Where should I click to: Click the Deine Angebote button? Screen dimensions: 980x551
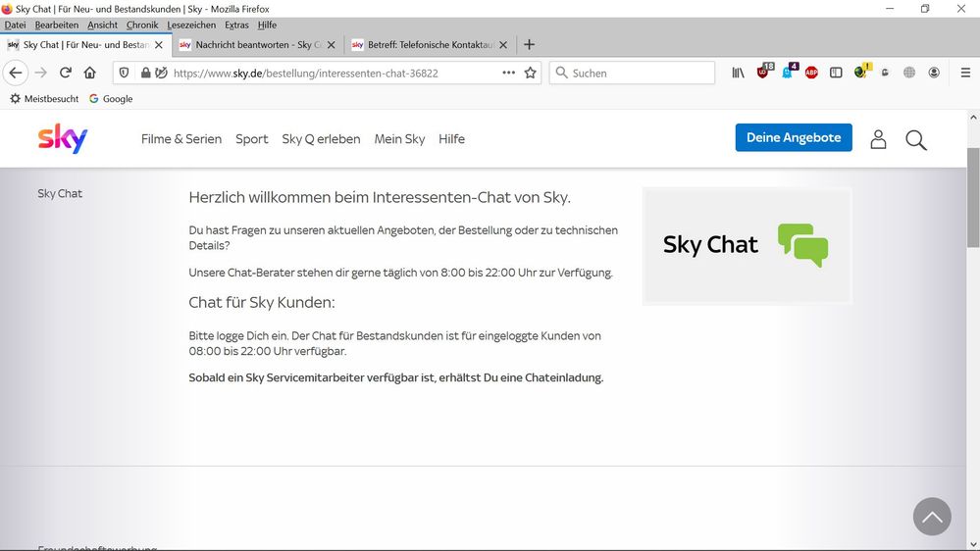(x=794, y=137)
